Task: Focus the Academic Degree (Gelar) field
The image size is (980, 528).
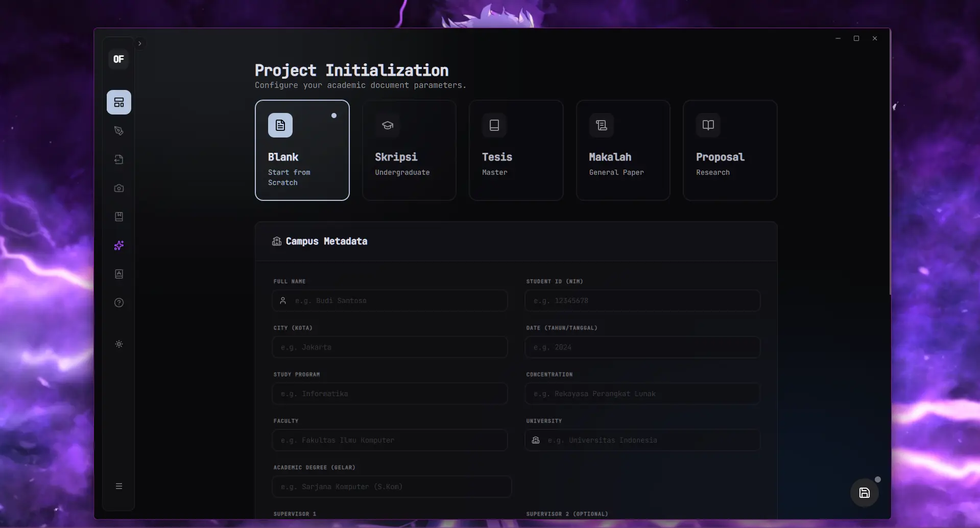Action: (392, 487)
